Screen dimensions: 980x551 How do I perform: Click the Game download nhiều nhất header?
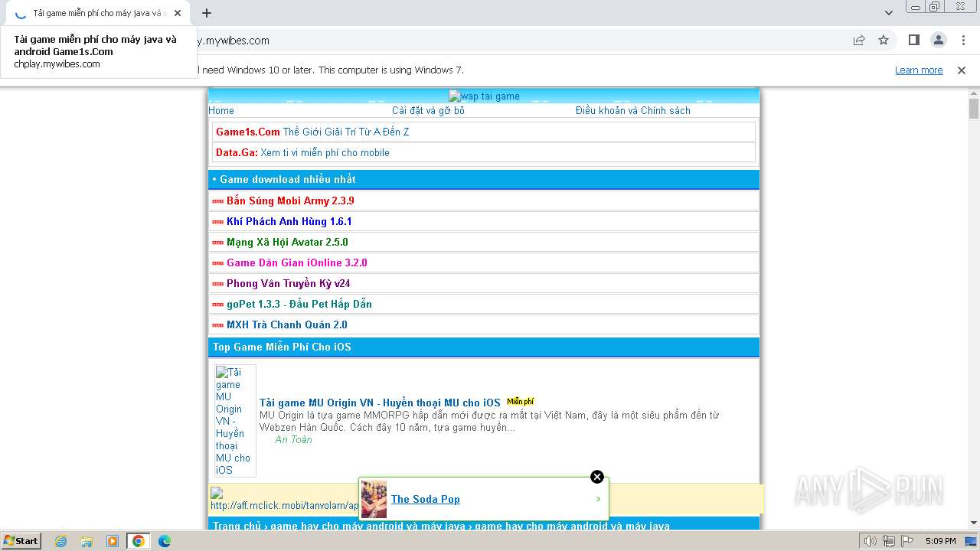[484, 179]
